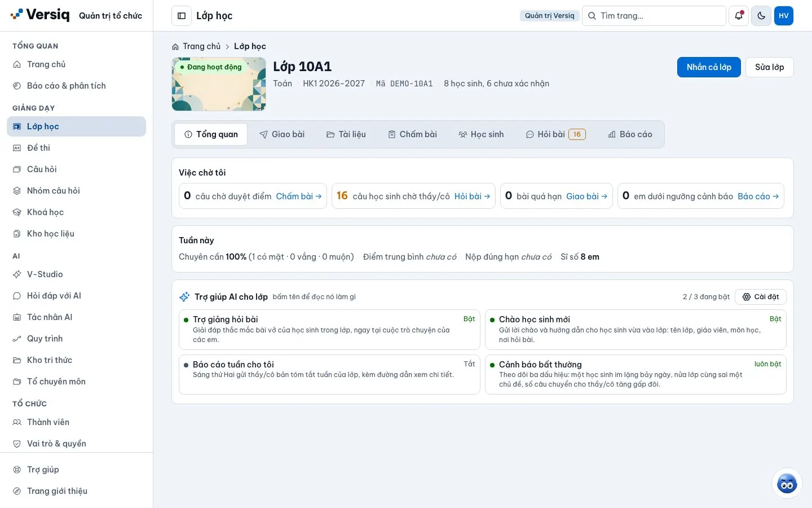Switch to dark mode moon icon
Viewport: 812px width, 508px height.
[x=761, y=16]
